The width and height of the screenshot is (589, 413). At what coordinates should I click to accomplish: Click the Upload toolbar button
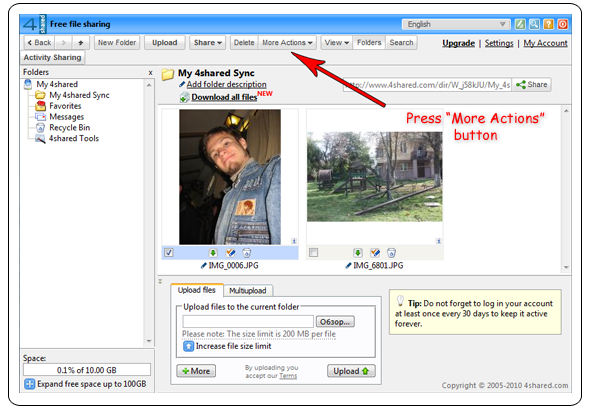click(x=165, y=42)
